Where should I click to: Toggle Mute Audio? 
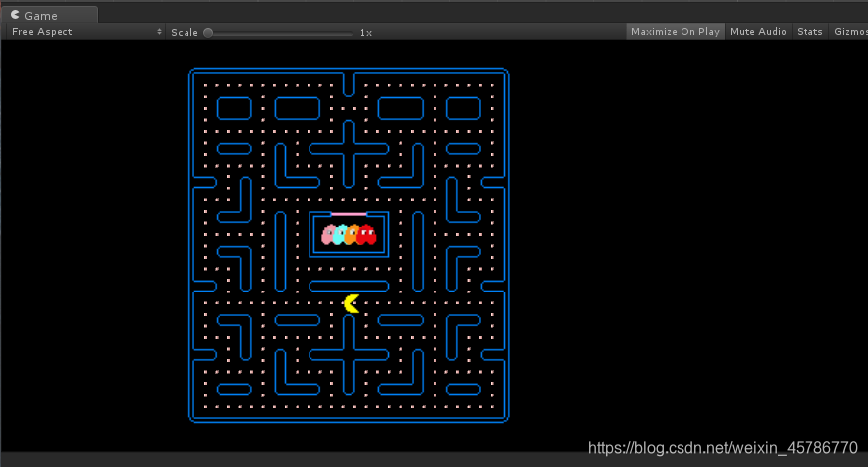758,32
